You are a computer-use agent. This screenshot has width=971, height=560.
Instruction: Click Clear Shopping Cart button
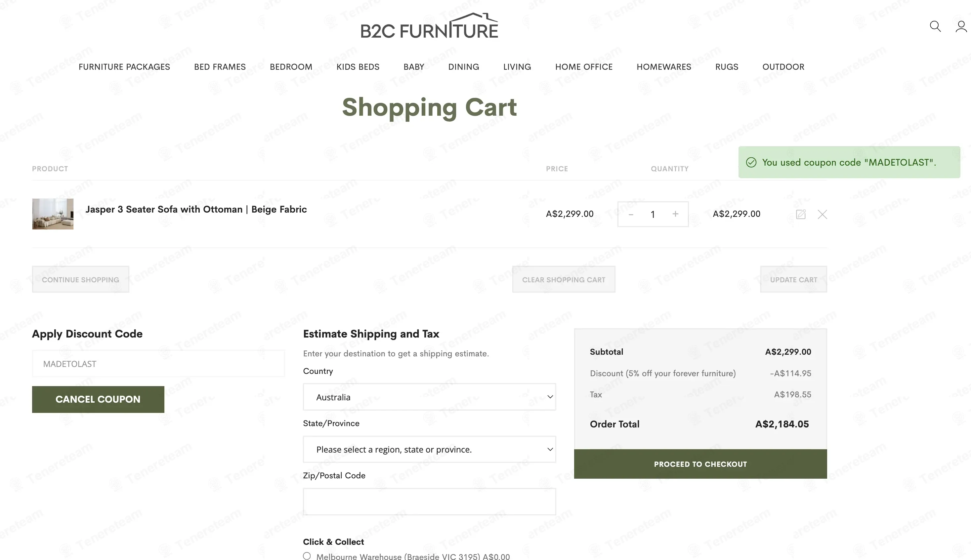[564, 279]
